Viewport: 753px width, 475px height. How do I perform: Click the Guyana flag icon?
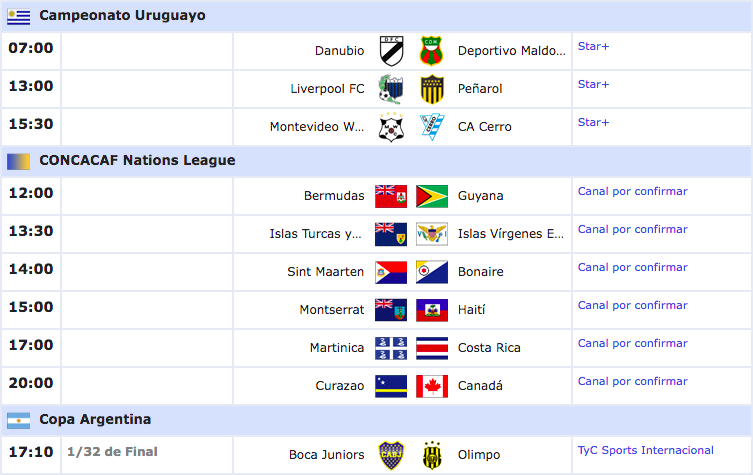432,196
